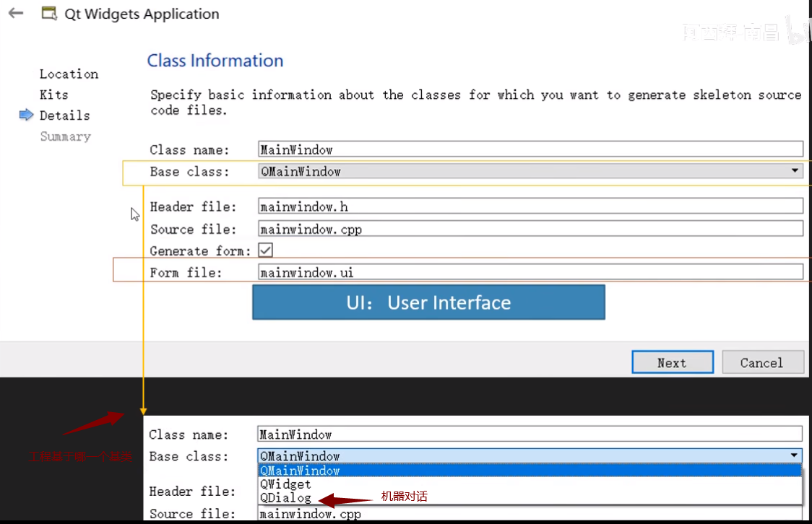Click the upper Source file field

pyautogui.click(x=530, y=229)
